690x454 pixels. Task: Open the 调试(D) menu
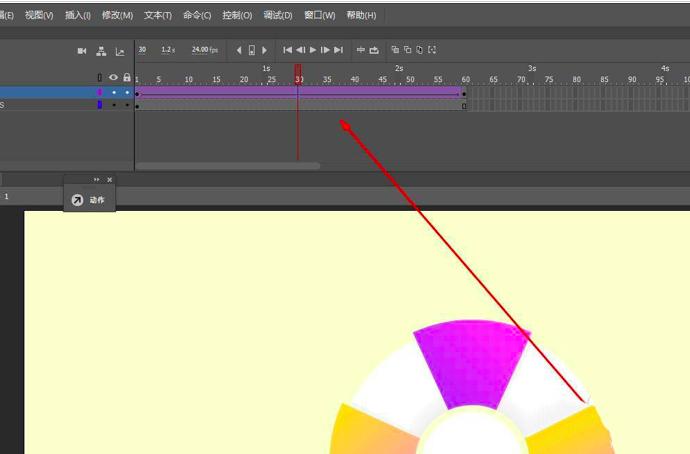pyautogui.click(x=278, y=15)
